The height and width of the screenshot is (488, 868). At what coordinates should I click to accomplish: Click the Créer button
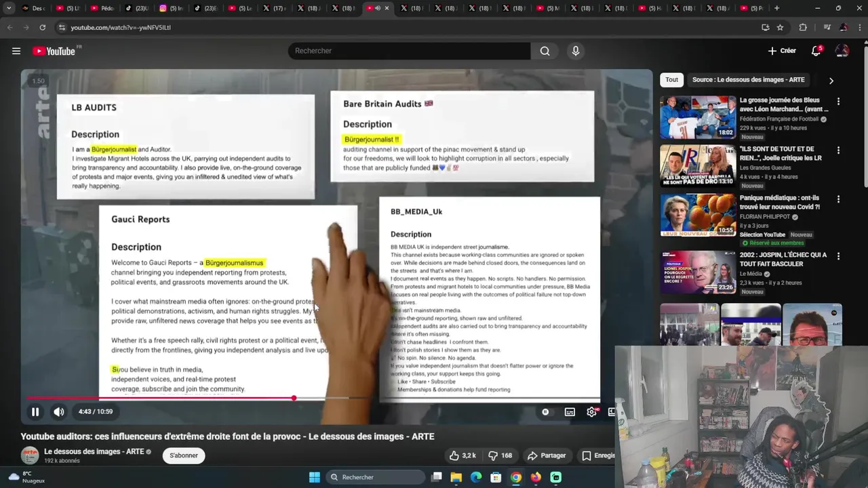point(782,51)
